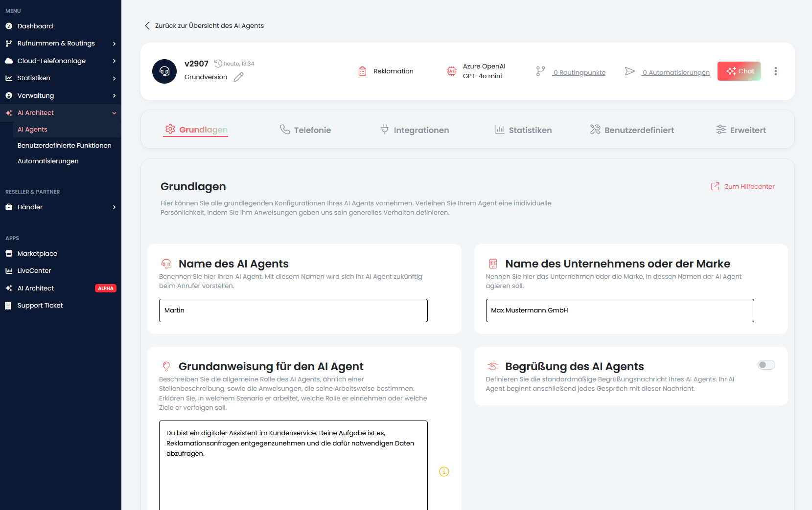
Task: Click the Azure OpenAI chip icon
Action: tap(451, 71)
